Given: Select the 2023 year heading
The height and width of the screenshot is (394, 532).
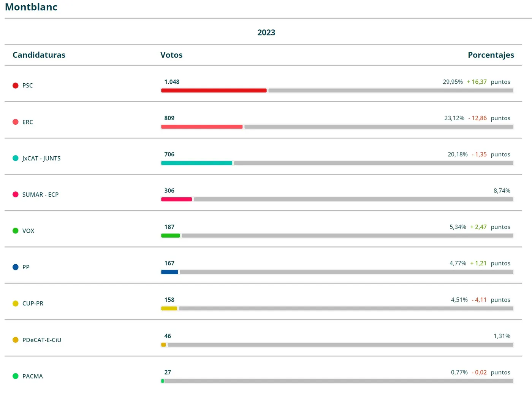Looking at the screenshot, I should [x=266, y=32].
